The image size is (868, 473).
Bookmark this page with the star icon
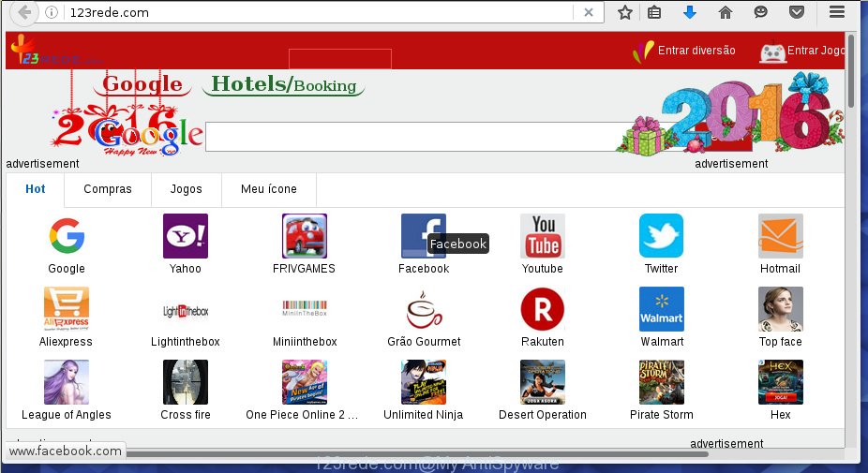(625, 12)
